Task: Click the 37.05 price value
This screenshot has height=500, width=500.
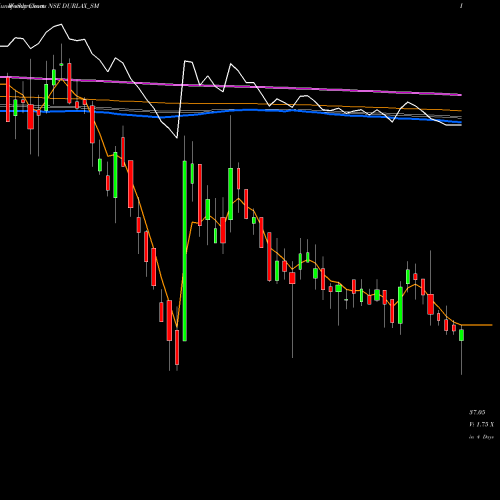Action: 477,412
